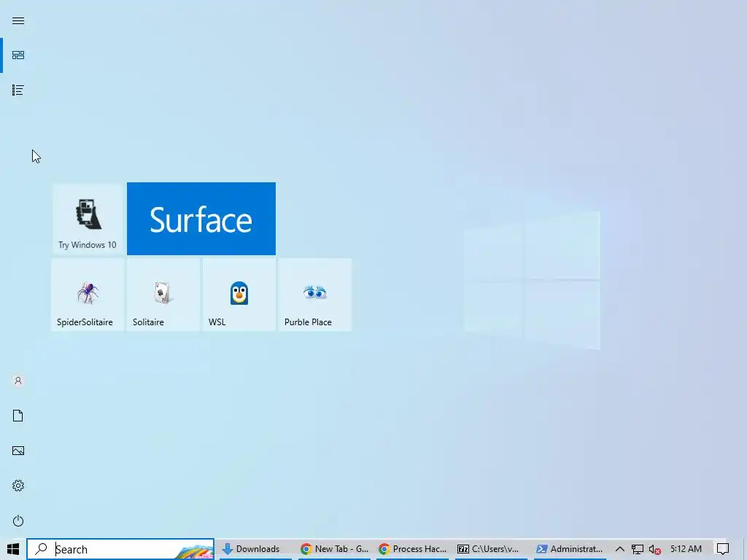The width and height of the screenshot is (747, 560).
Task: Open the WSL penguin tile
Action: pos(239,295)
